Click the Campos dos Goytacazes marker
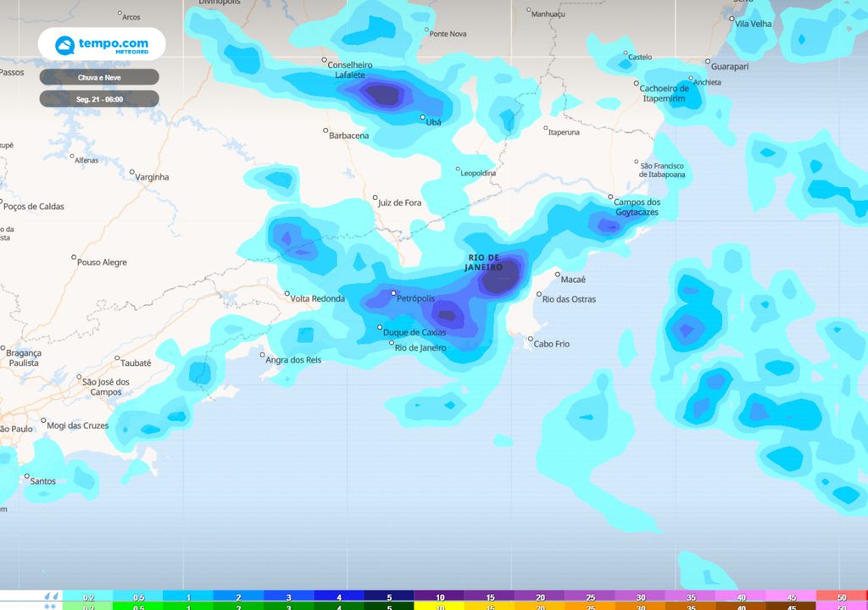This screenshot has height=610, width=868. click(x=609, y=196)
